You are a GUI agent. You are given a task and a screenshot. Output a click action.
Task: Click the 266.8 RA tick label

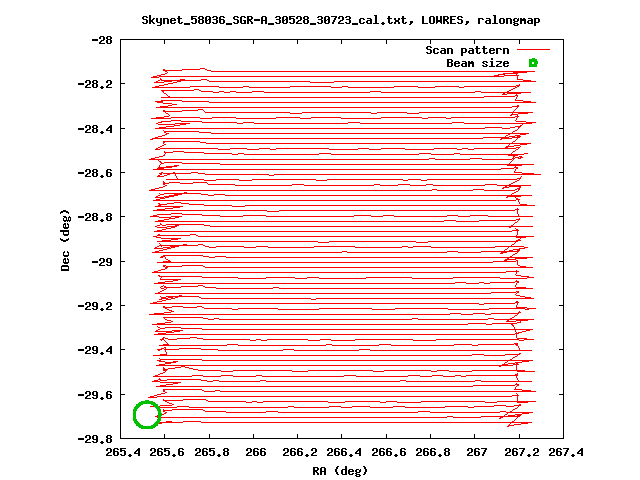click(433, 452)
